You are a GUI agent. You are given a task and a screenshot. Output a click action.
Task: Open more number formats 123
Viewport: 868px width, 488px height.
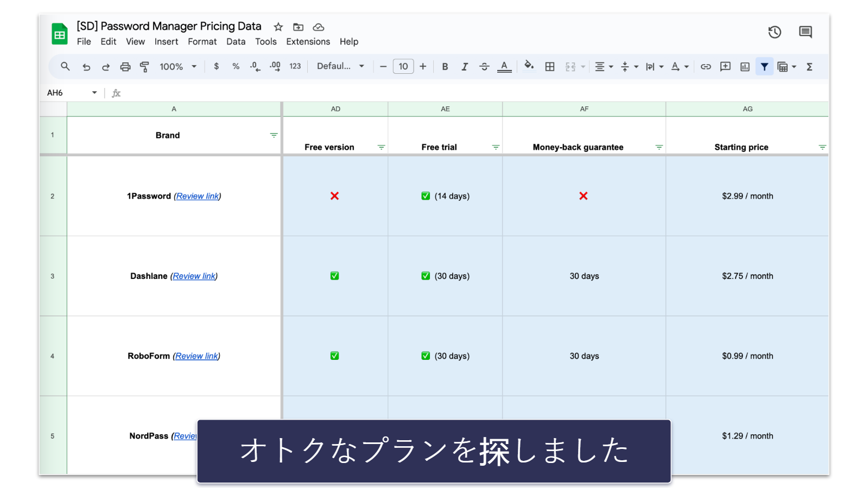295,66
